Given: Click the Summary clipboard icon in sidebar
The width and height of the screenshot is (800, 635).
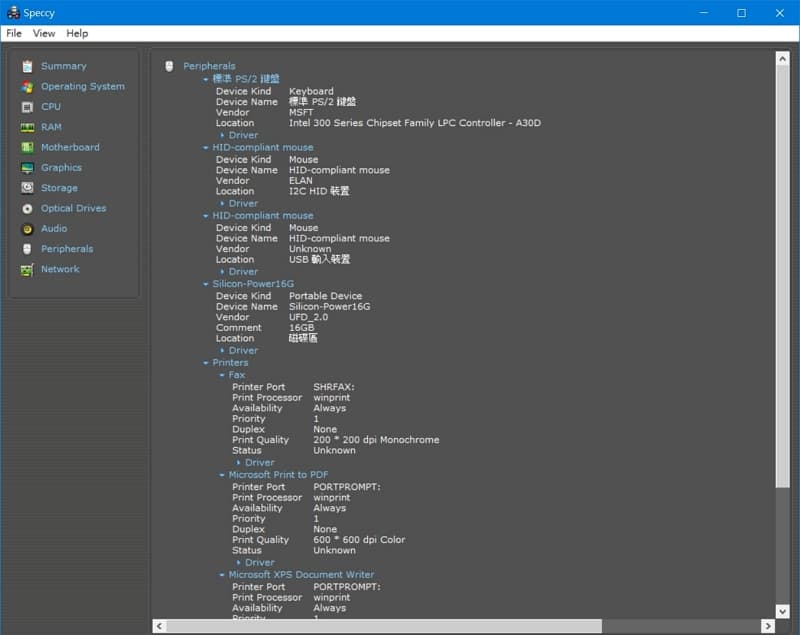Looking at the screenshot, I should tap(27, 66).
